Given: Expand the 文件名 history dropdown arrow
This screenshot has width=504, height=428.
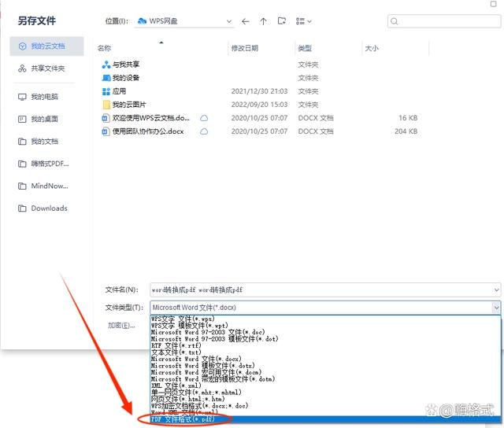Looking at the screenshot, I should (x=497, y=290).
